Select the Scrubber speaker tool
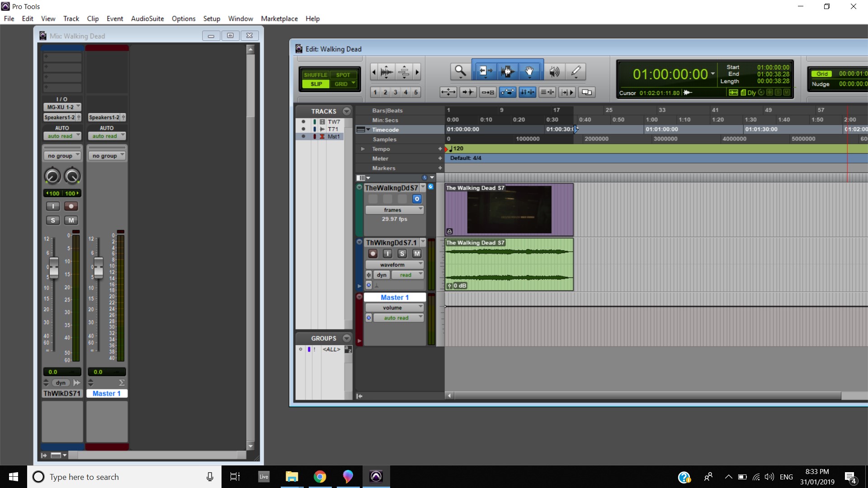Image resolution: width=868 pixels, height=488 pixels. pyautogui.click(x=554, y=71)
